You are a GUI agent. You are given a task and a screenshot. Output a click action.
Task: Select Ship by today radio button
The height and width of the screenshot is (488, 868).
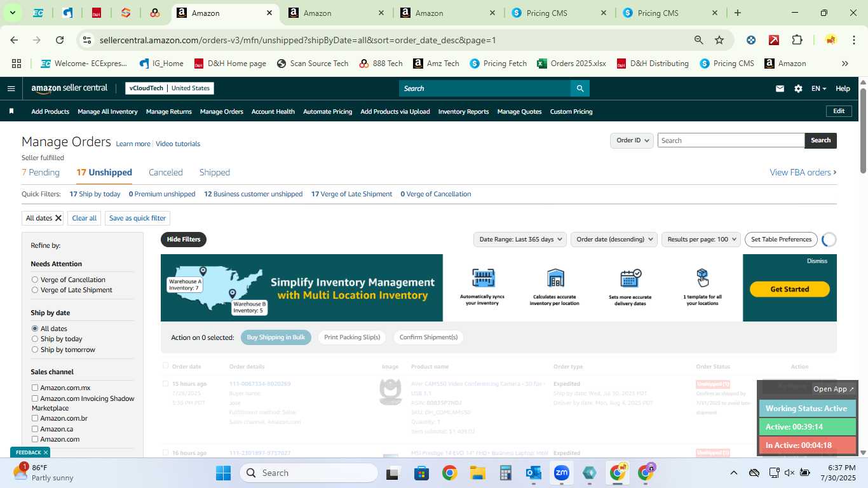click(35, 339)
